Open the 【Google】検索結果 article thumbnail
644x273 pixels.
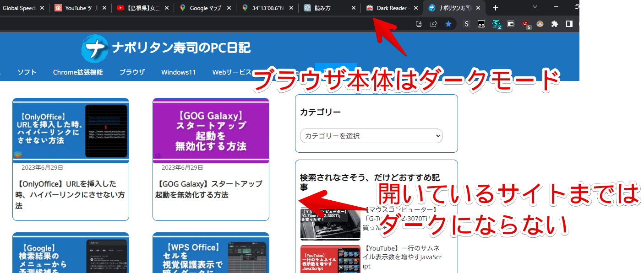tap(71, 253)
